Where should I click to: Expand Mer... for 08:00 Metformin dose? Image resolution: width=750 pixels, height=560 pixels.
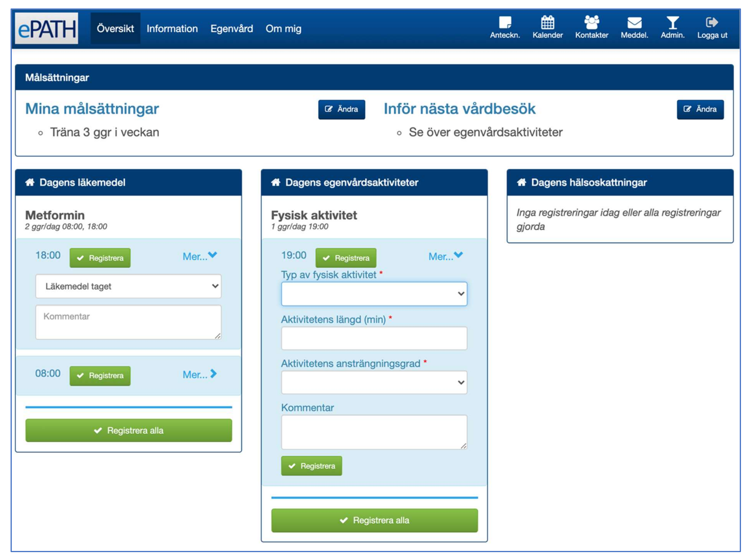[x=199, y=374]
